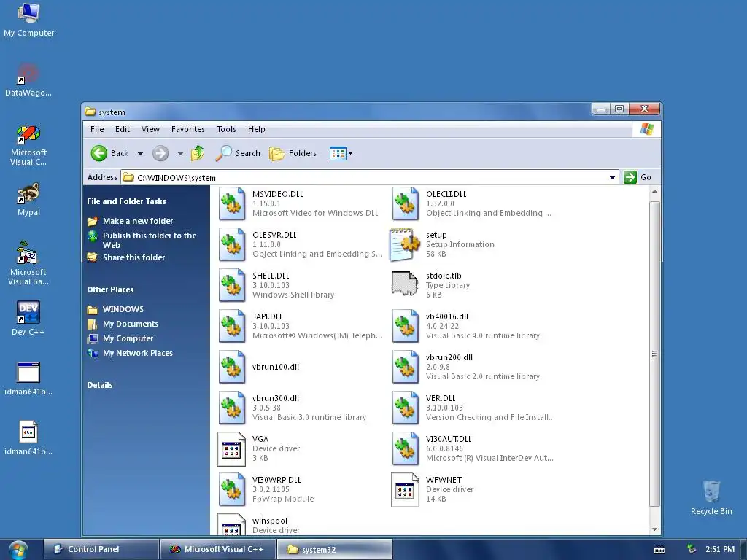Select the MSVIDEO.DLL file icon
747x560 pixels.
pos(232,204)
